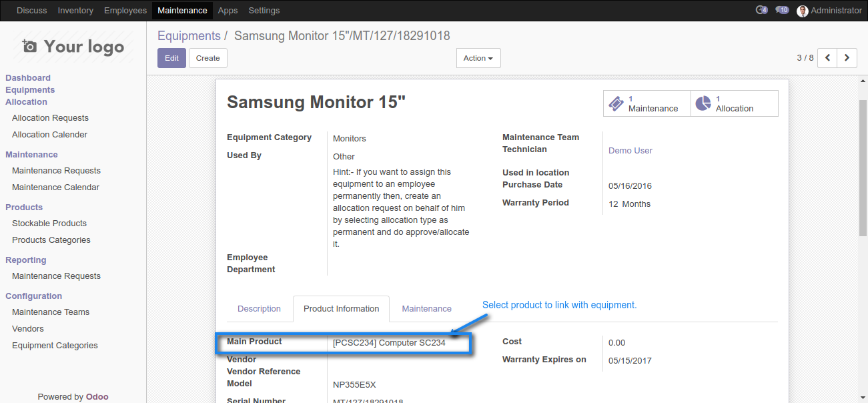Image resolution: width=868 pixels, height=403 pixels.
Task: Click the Samsung Monitor 15" title
Action: 316,102
